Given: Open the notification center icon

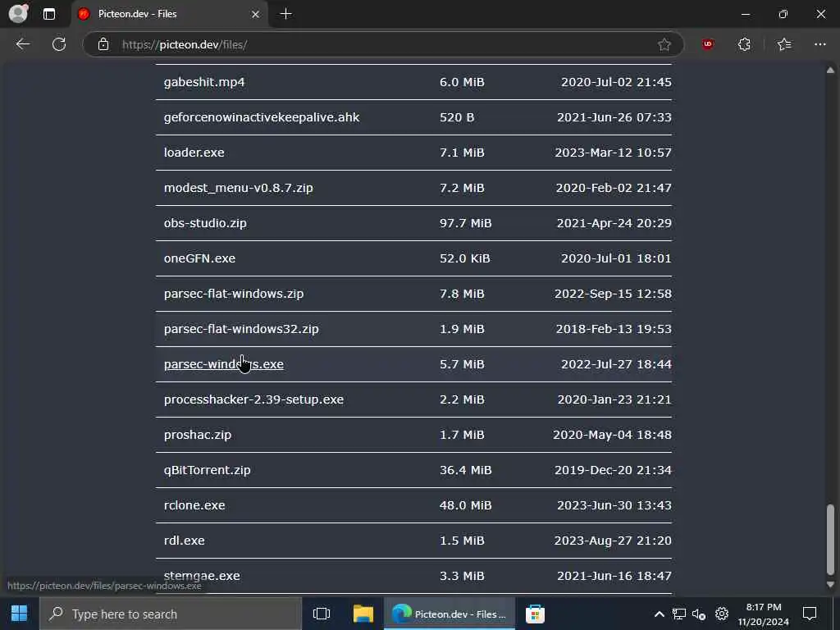Looking at the screenshot, I should [x=810, y=614].
